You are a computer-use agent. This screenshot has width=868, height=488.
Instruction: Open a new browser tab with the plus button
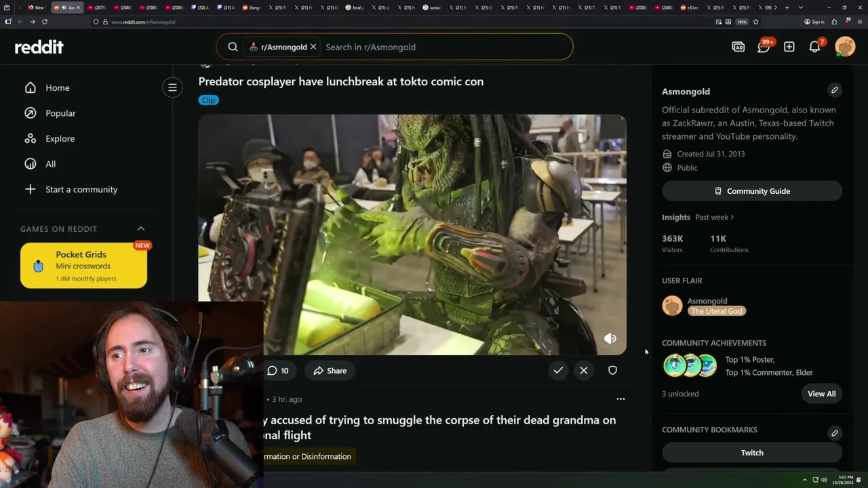pos(787,7)
